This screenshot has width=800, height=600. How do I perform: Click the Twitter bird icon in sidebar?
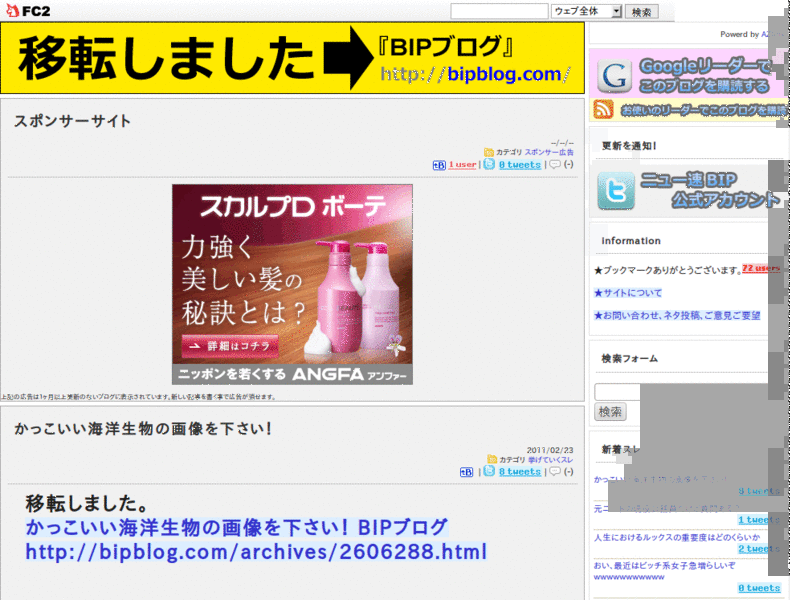pyautogui.click(x=616, y=190)
